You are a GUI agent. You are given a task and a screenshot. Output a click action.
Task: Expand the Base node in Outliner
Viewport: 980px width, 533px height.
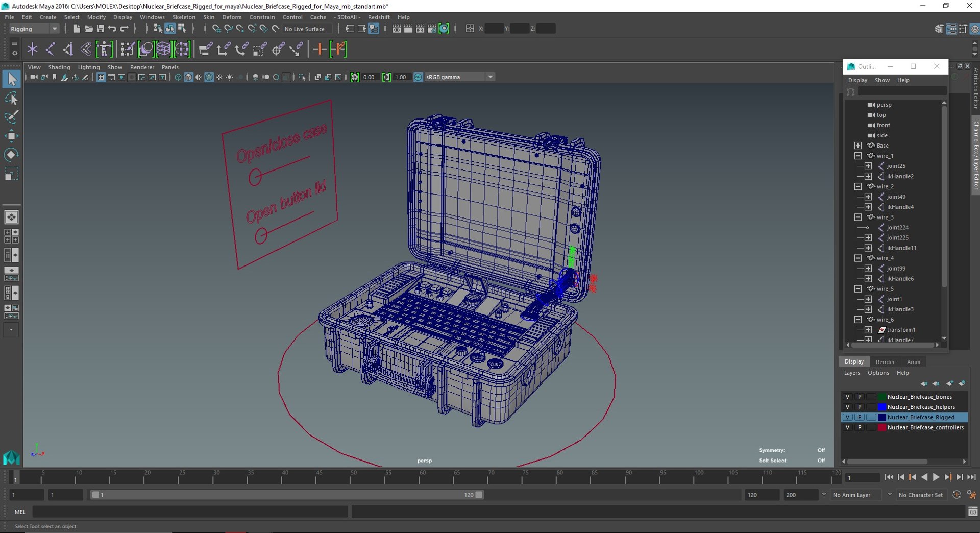point(858,146)
